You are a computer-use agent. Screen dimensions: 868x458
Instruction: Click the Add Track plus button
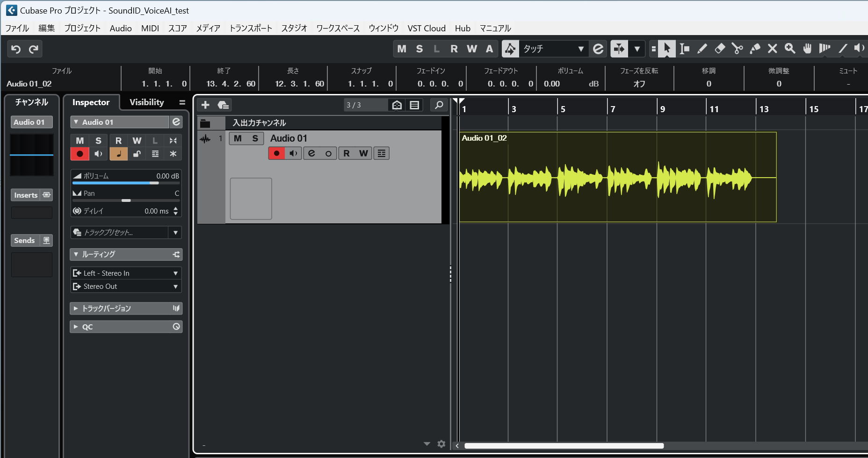[205, 105]
